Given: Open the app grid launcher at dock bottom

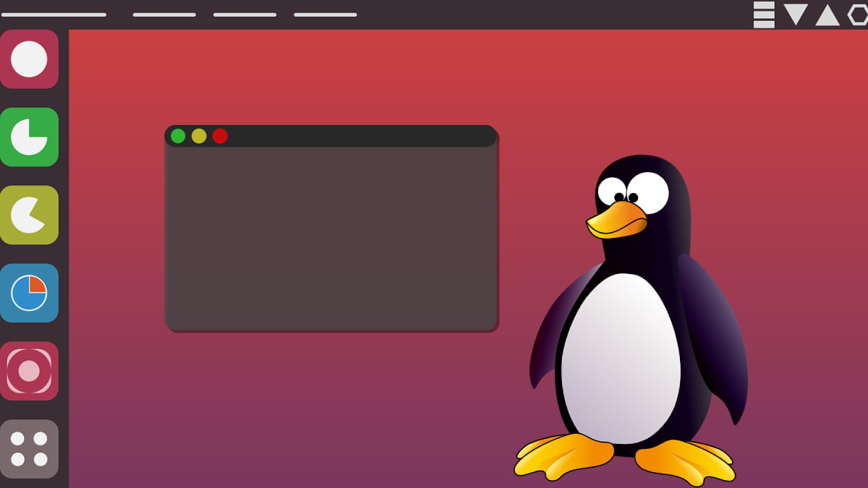Looking at the screenshot, I should 30,448.
